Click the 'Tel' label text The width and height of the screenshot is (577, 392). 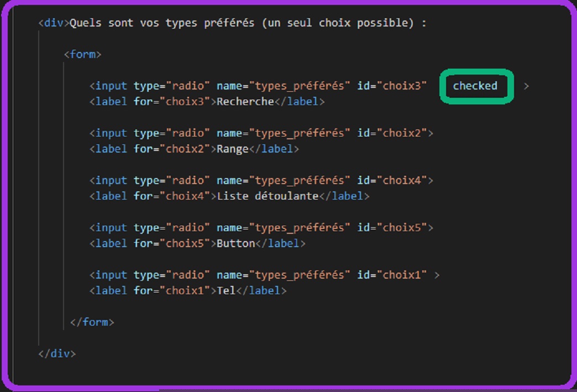click(227, 290)
